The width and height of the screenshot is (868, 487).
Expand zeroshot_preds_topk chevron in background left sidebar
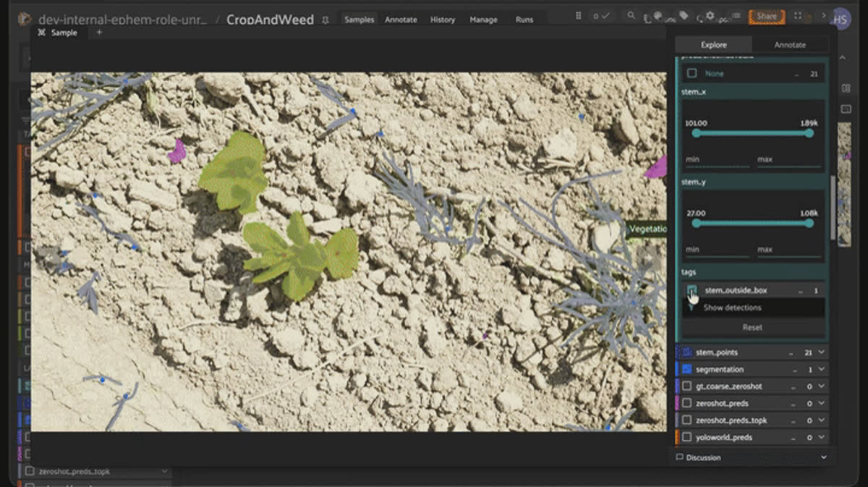point(166,471)
